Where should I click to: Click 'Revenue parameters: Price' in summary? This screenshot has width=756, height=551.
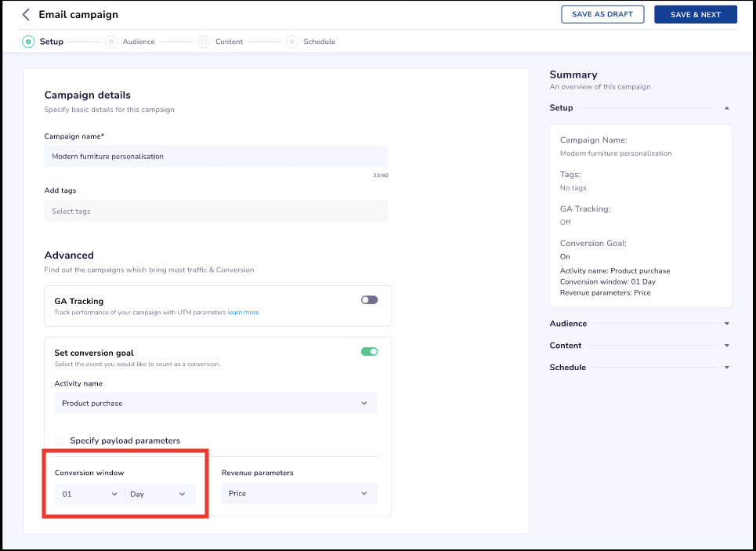[605, 293]
